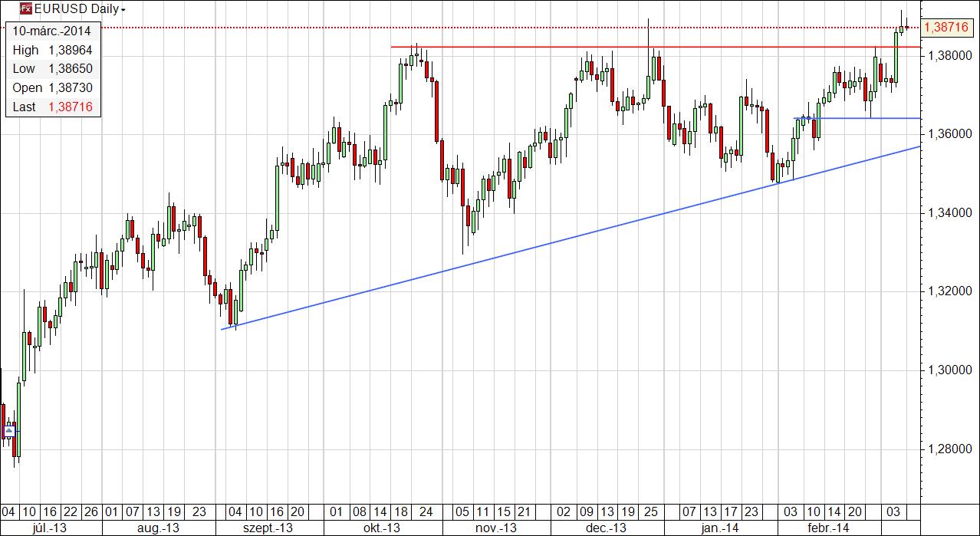Screen dimensions: 980x536
Task: Click the High value 1,38964
Action: click(70, 50)
